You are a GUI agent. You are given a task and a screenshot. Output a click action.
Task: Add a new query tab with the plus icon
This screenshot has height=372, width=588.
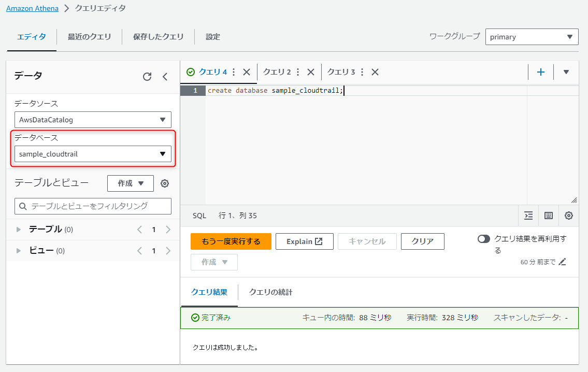(540, 72)
